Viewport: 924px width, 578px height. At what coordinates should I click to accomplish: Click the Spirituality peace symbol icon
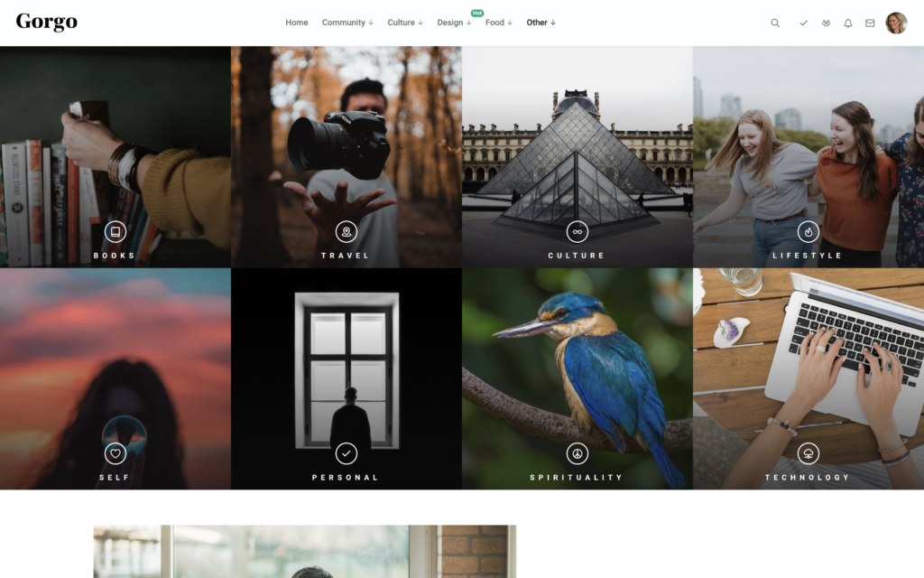point(577,453)
